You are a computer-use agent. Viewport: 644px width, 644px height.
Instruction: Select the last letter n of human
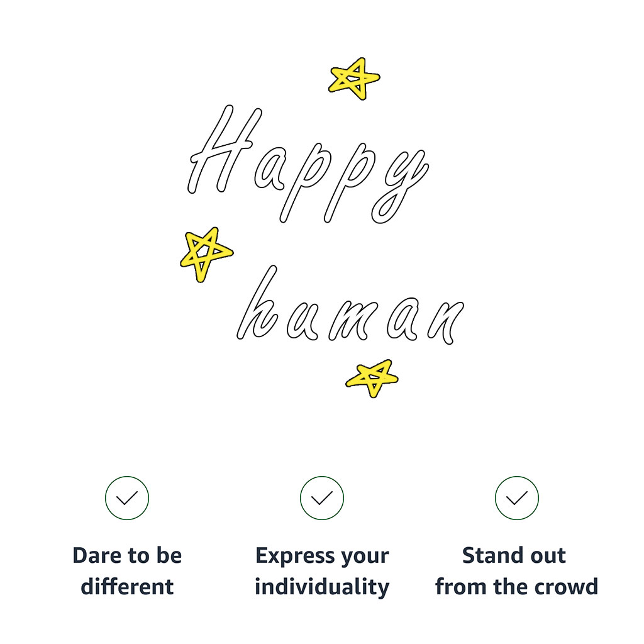(446, 323)
